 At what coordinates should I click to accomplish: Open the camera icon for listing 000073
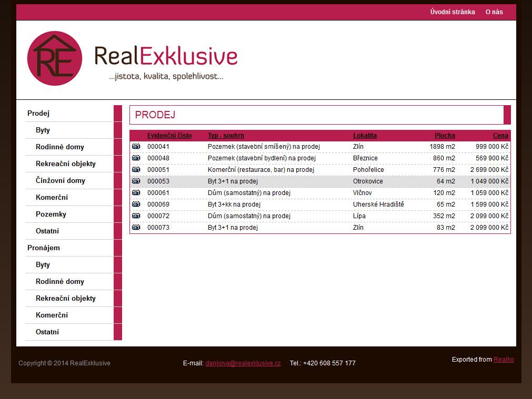tap(136, 227)
